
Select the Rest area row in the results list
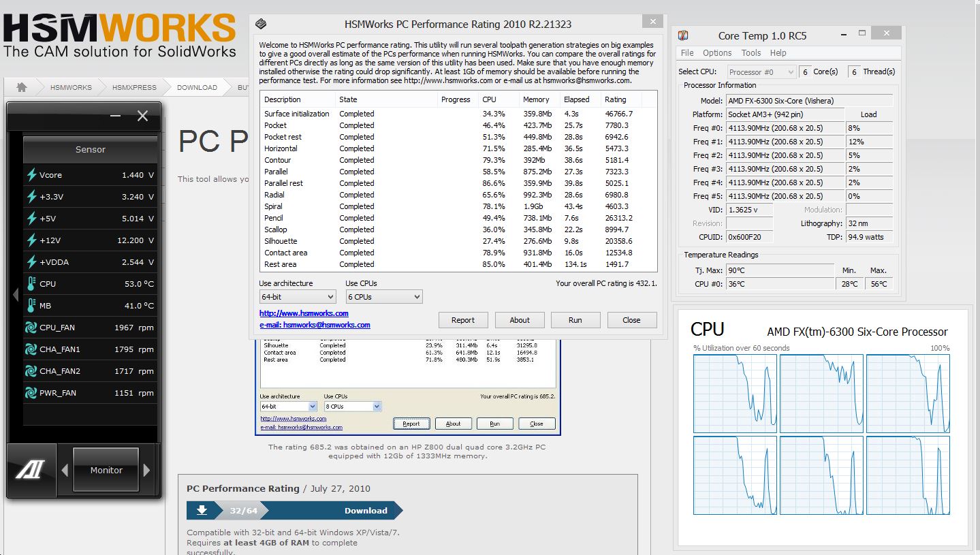459,264
